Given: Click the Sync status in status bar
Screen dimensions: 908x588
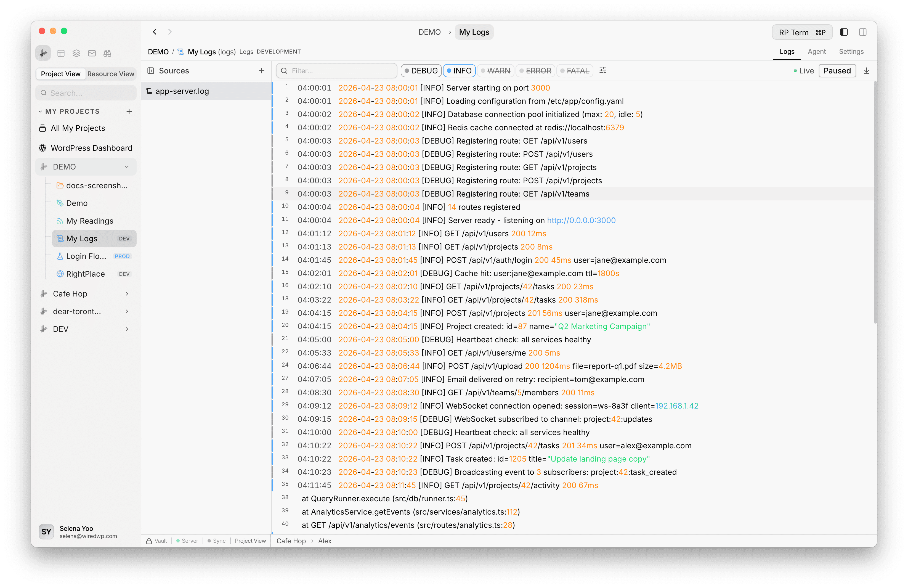Looking at the screenshot, I should pyautogui.click(x=217, y=541).
